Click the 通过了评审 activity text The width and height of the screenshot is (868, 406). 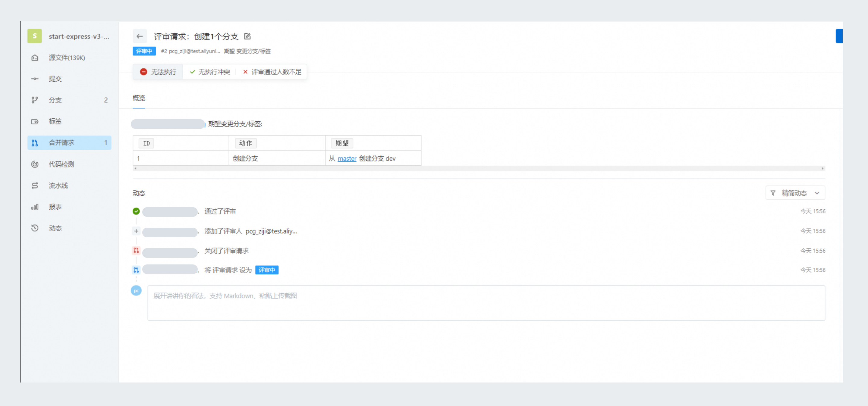[220, 211]
